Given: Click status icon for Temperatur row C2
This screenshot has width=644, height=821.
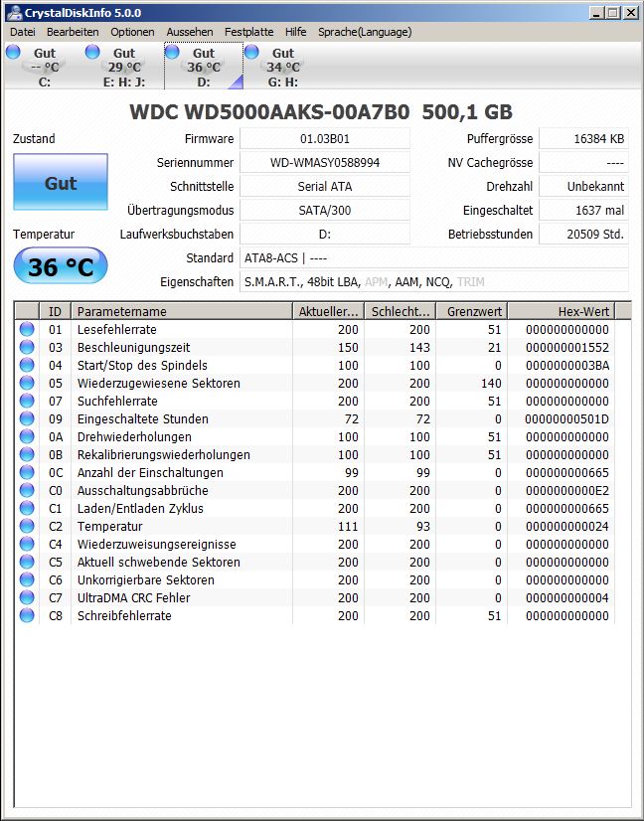Looking at the screenshot, I should (27, 526).
